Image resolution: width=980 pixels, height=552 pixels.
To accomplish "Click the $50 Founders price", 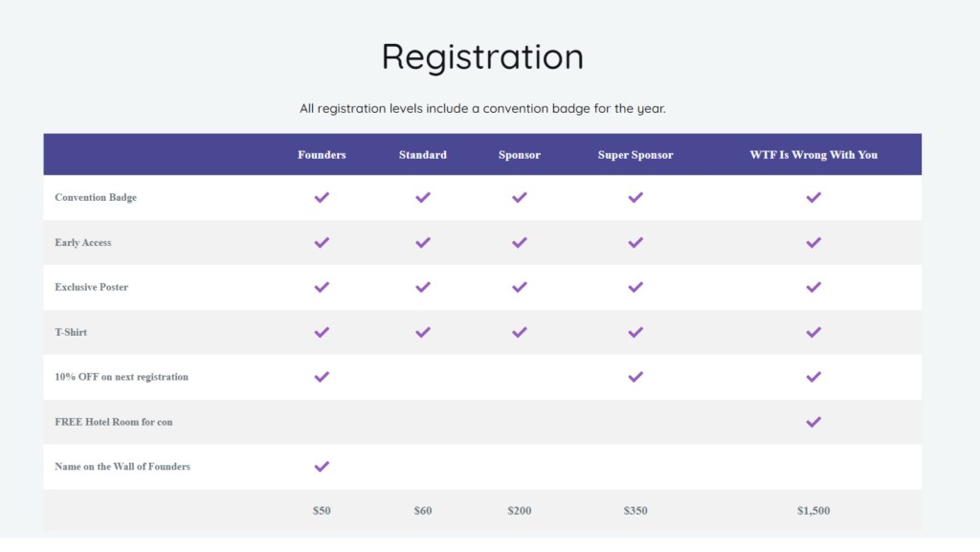I will point(322,511).
